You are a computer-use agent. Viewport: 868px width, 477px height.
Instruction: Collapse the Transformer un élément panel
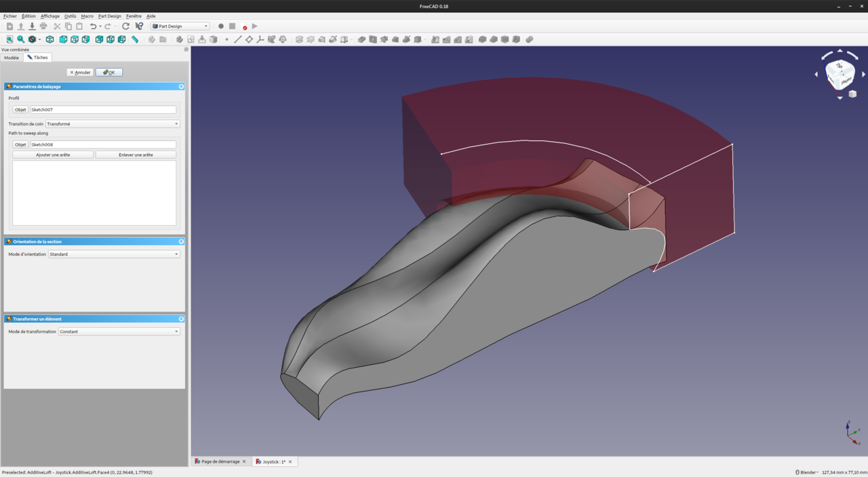coord(181,319)
